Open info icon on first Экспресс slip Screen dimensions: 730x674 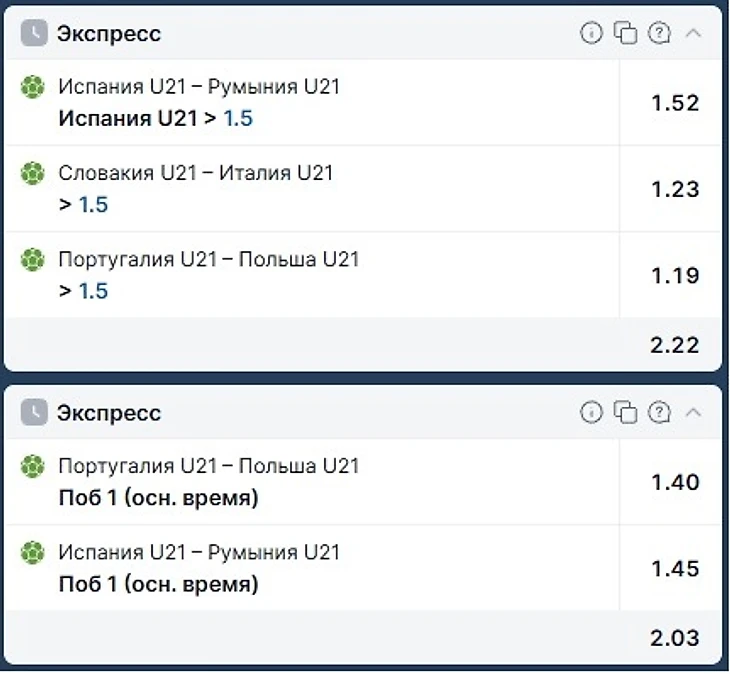591,33
